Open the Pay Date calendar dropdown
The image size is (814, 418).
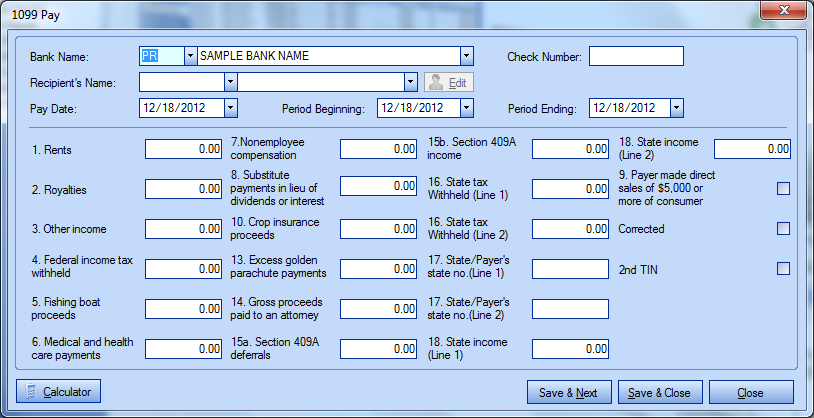231,107
